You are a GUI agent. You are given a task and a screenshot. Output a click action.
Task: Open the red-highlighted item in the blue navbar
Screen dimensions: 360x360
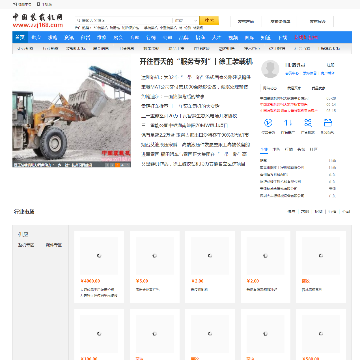point(306,37)
